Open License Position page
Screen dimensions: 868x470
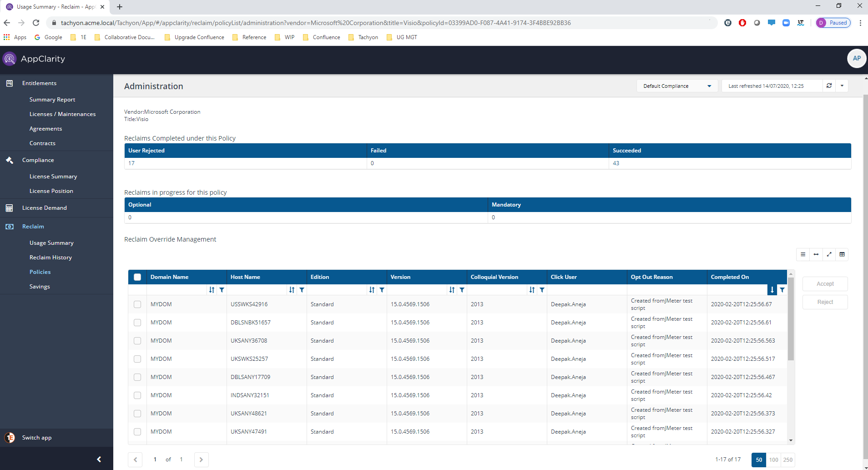(x=51, y=191)
